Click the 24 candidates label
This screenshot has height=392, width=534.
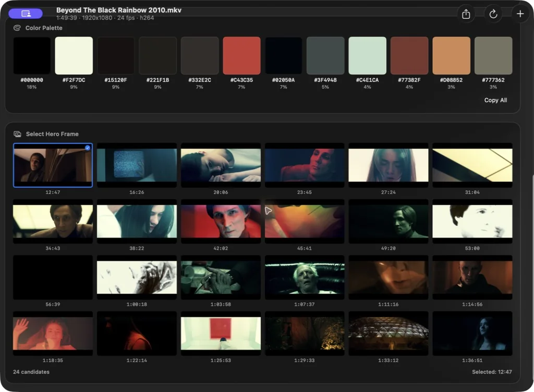click(x=31, y=372)
